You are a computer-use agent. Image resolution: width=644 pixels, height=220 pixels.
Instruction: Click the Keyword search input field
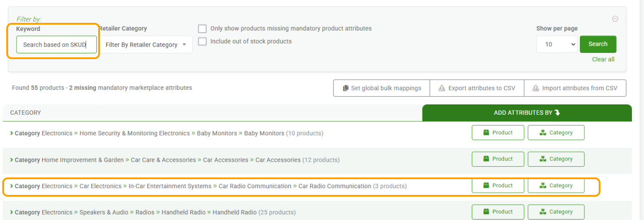[57, 45]
